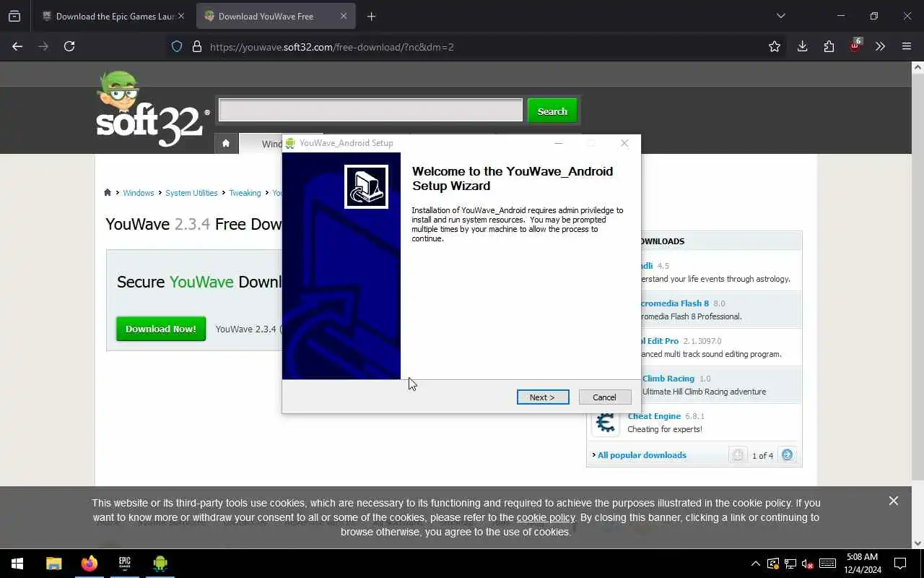Screen dimensions: 924x578
Task: Click the network tray icon
Action: (790, 564)
